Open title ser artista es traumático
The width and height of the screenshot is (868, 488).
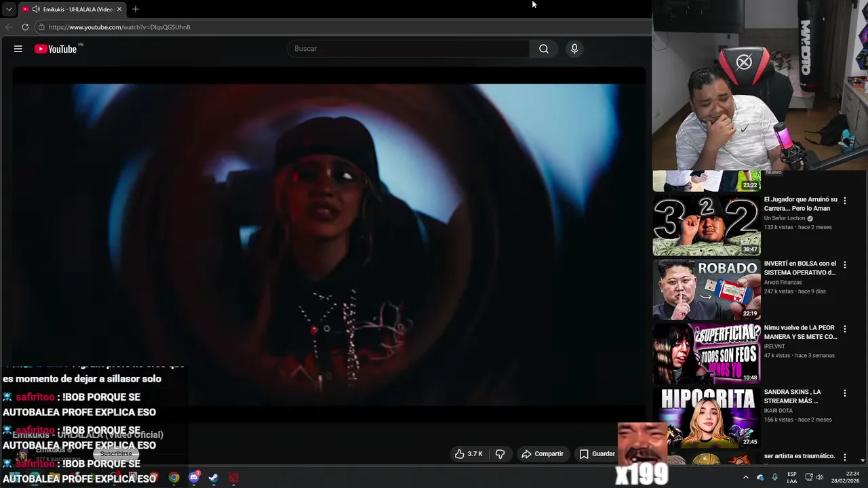(800, 456)
